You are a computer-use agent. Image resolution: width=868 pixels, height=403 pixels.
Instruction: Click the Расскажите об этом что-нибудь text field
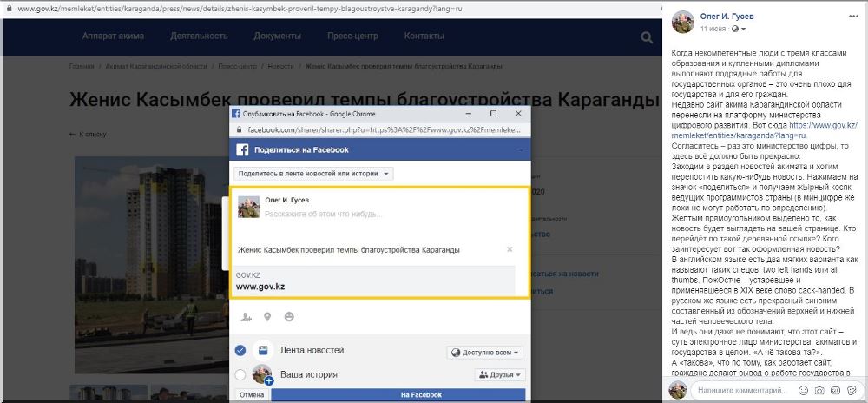323,214
